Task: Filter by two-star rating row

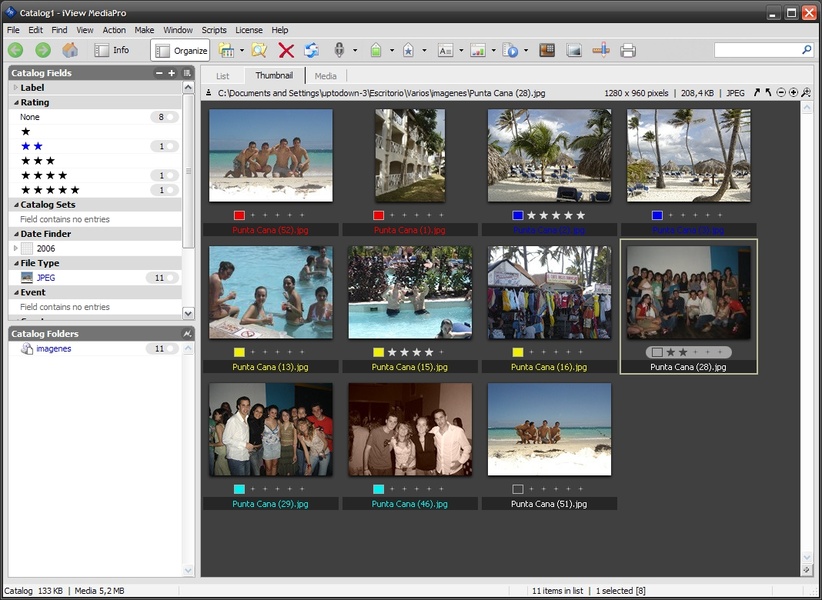Action: coord(95,146)
